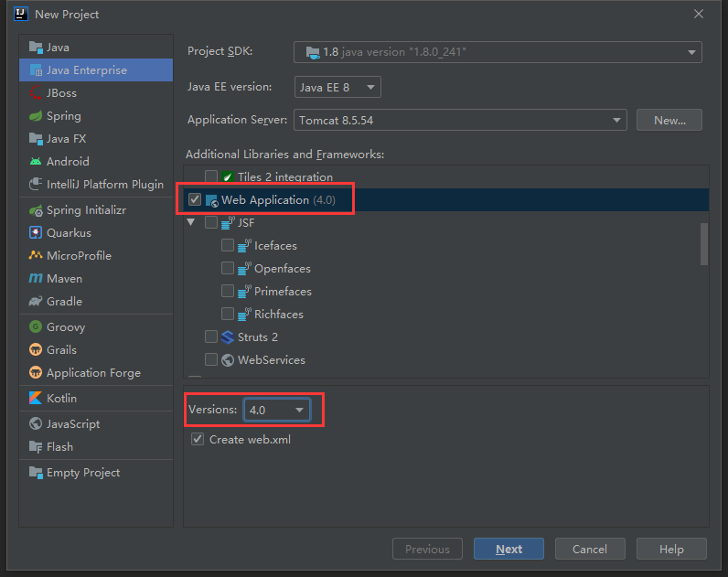
Task: Click the WebServices globe icon
Action: 228,360
